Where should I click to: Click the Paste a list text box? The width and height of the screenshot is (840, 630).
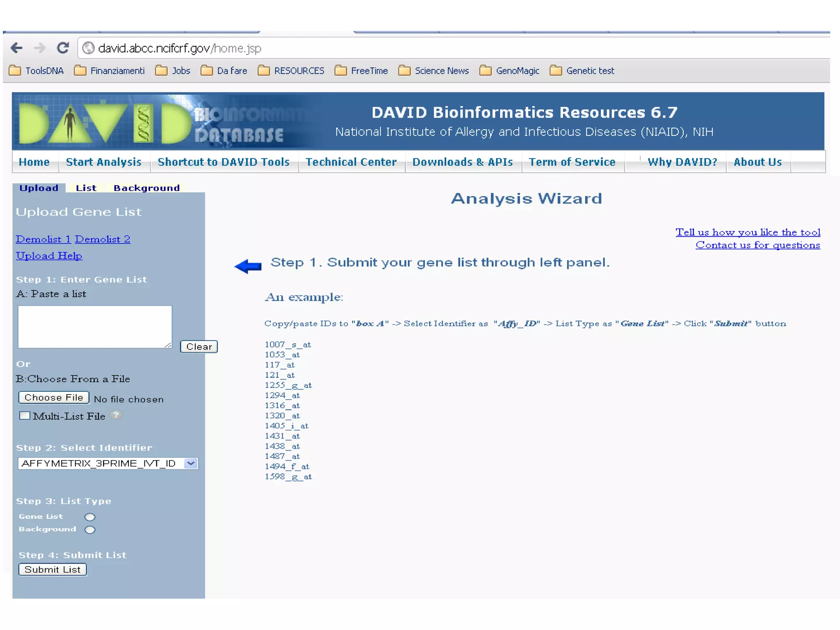click(x=95, y=326)
